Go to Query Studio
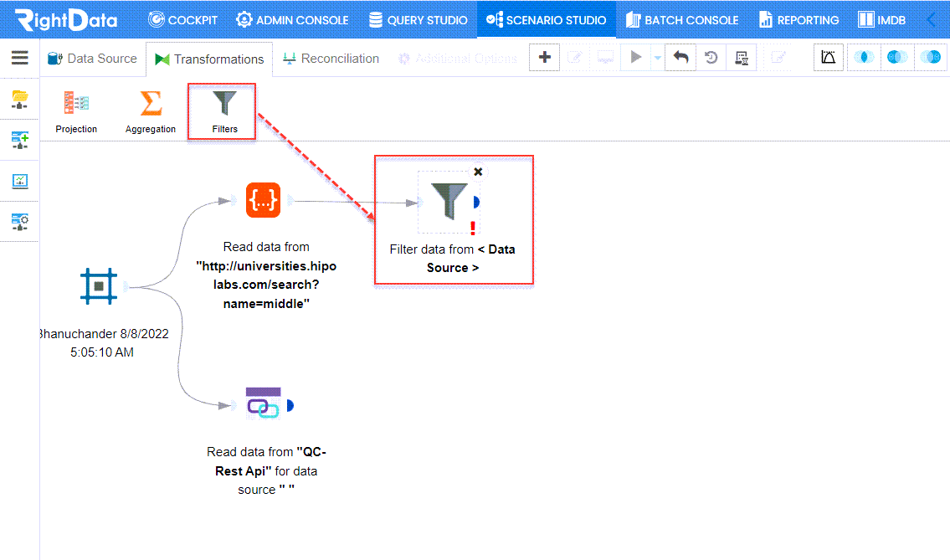950x560 pixels. click(x=418, y=20)
